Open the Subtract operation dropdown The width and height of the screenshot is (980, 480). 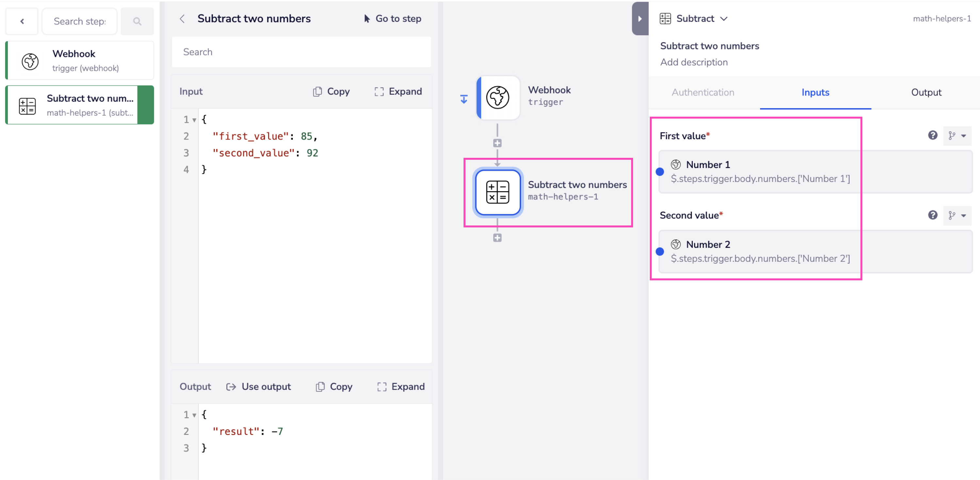point(724,19)
